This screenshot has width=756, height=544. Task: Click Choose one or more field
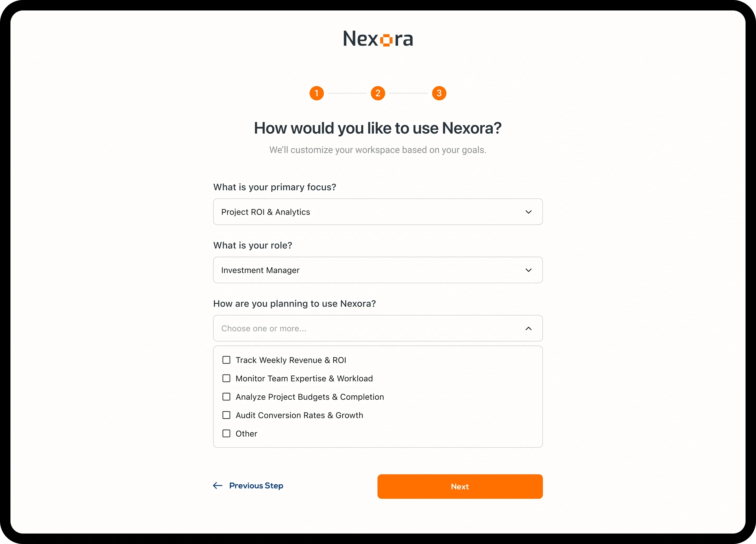(378, 328)
